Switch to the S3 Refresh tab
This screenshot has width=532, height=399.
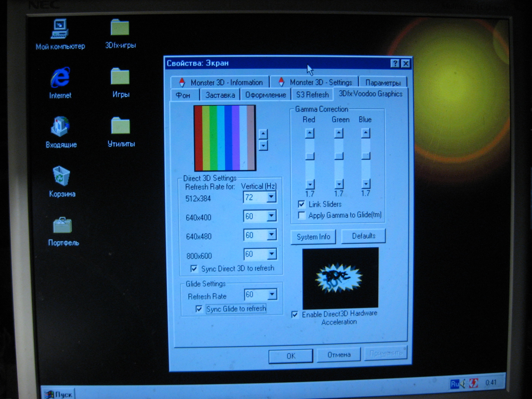pos(312,95)
